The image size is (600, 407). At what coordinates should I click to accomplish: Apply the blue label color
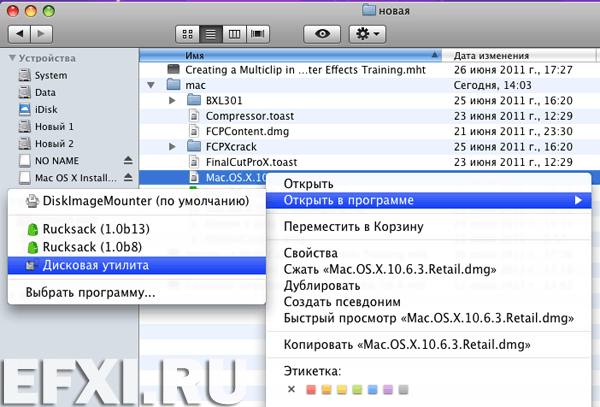click(x=372, y=389)
